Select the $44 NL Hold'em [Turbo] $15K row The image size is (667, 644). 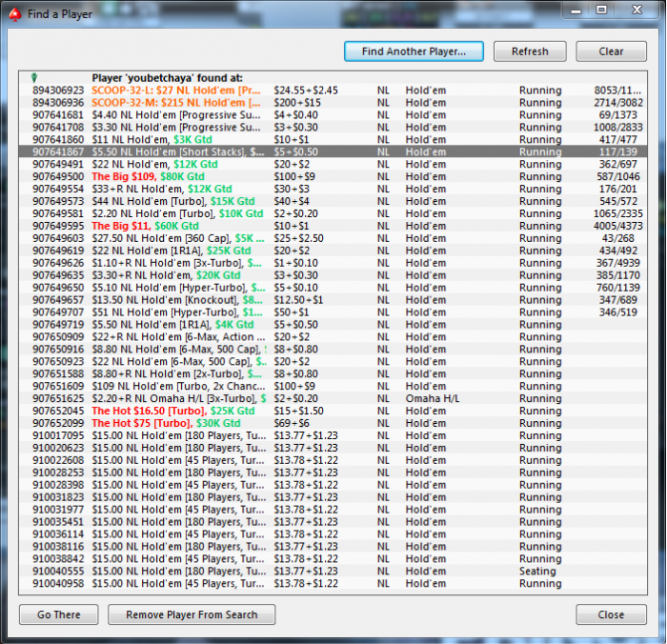tap(333, 201)
